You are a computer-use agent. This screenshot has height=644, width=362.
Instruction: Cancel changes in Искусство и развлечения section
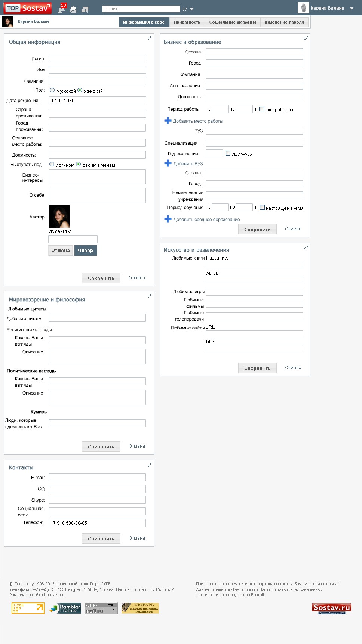coord(293,368)
